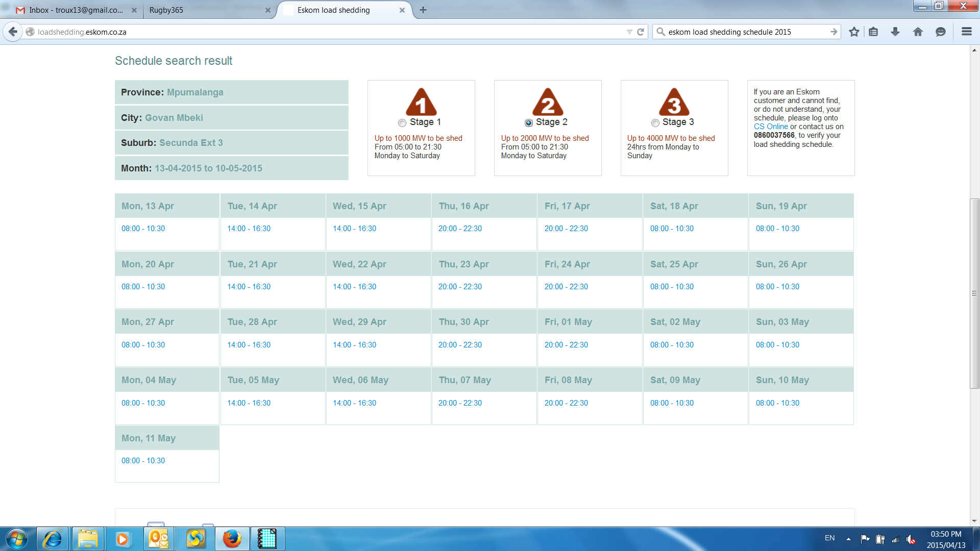The image size is (980, 551).
Task: Open the bookmarks list icon
Action: pyautogui.click(x=873, y=32)
